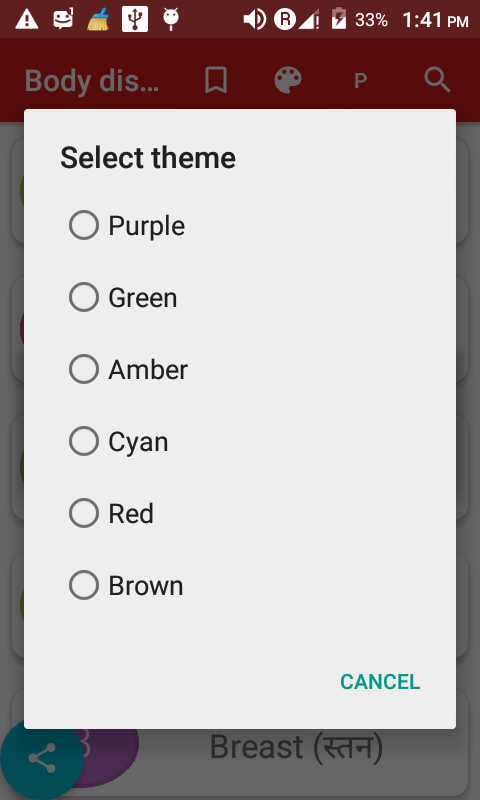Tap the USB notification icon

click(135, 19)
